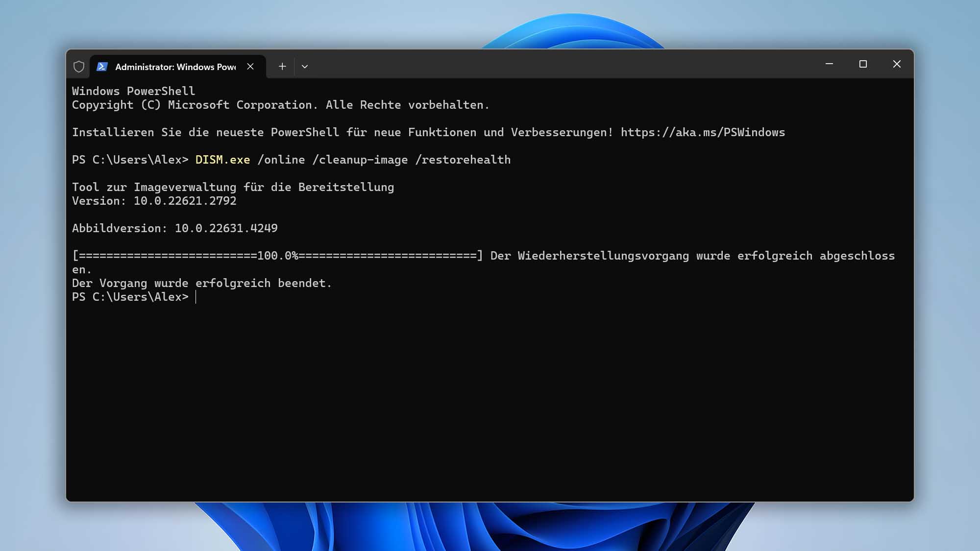Click 'Tool zur Imageverwaltung für die Bereitstellung' line
This screenshot has height=551, width=980.
[x=233, y=187]
